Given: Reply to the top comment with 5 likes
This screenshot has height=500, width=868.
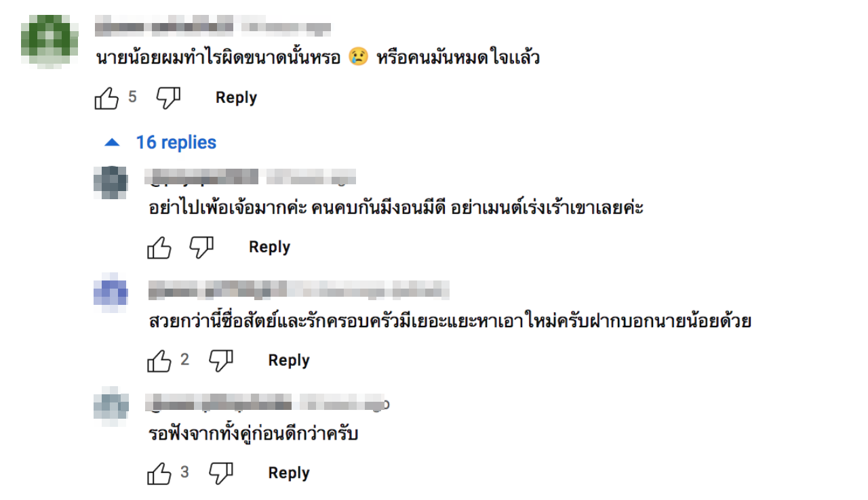Looking at the screenshot, I should coord(236,98).
